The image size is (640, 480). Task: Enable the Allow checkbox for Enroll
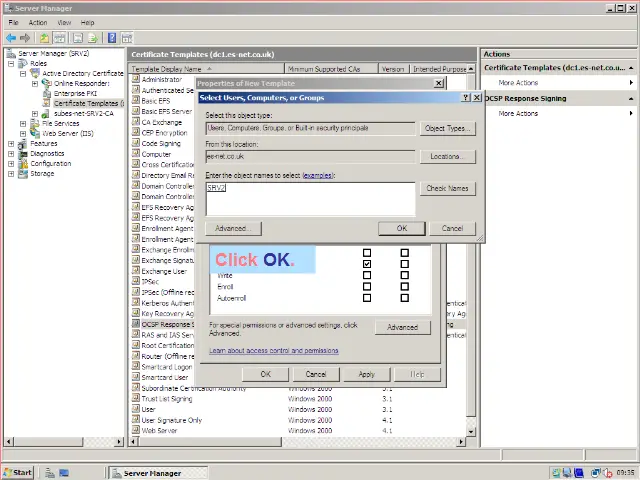click(x=367, y=286)
